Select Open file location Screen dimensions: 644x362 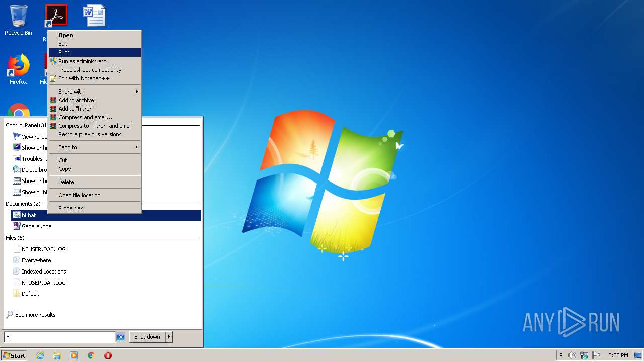95,195
